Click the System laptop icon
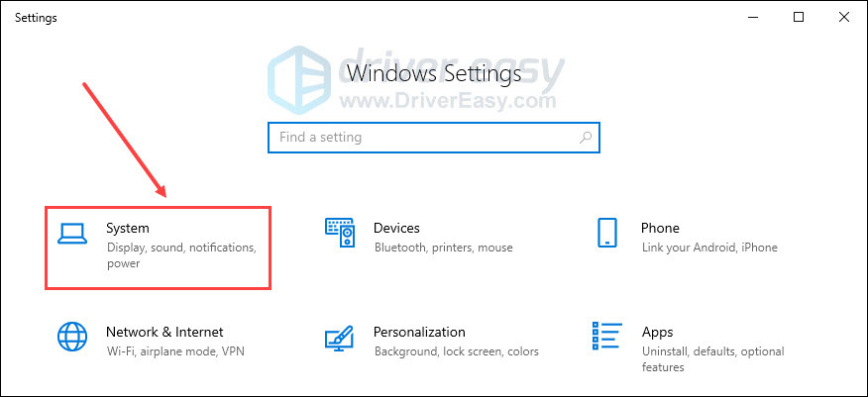 click(x=72, y=233)
